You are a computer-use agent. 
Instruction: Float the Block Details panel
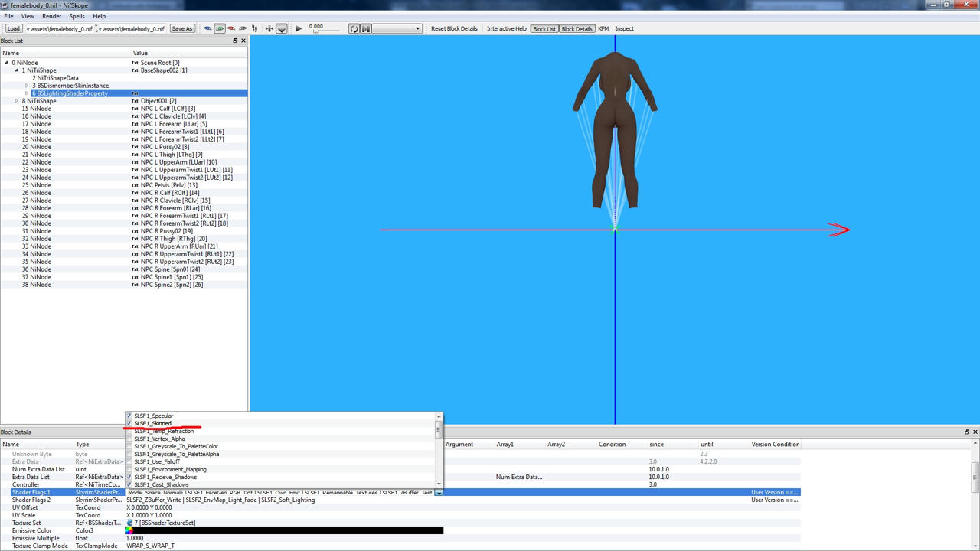[x=966, y=432]
